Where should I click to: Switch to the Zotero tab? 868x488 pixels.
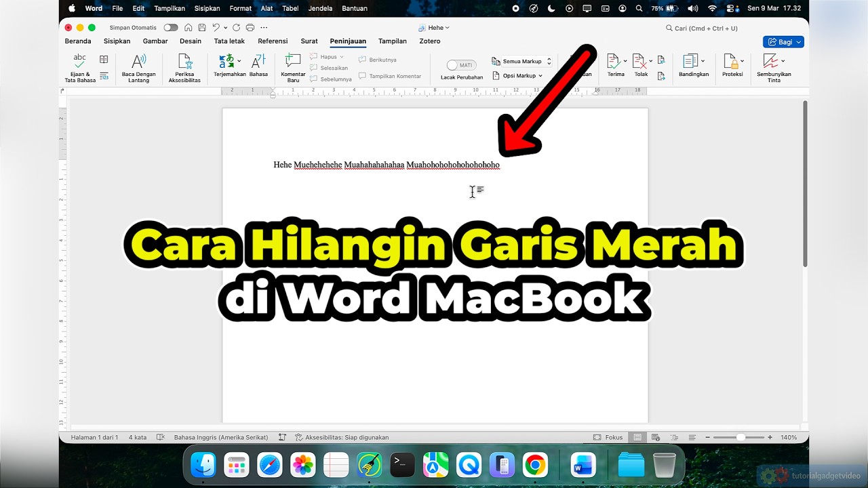[430, 41]
